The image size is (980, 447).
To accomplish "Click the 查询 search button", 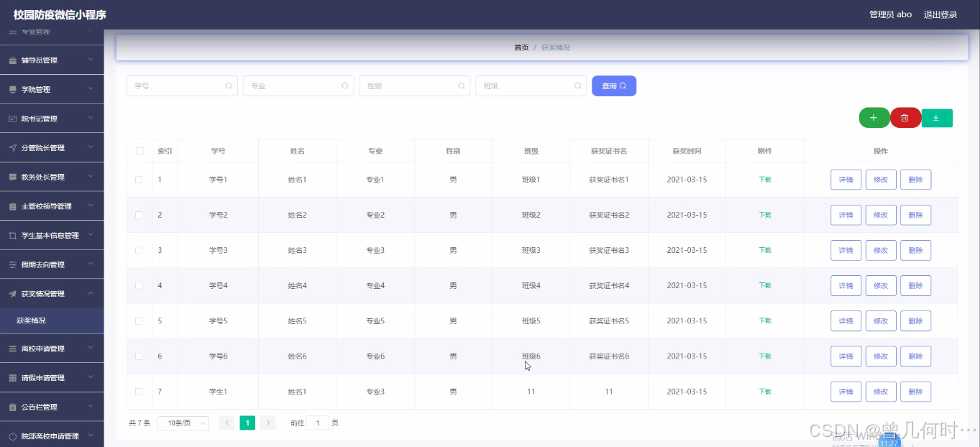I will [614, 86].
